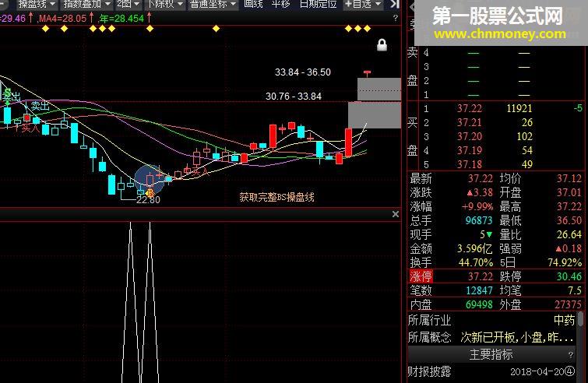This screenshot has height=383, width=588.
Task: Click the 量比 value 26.64
Action: (569, 234)
